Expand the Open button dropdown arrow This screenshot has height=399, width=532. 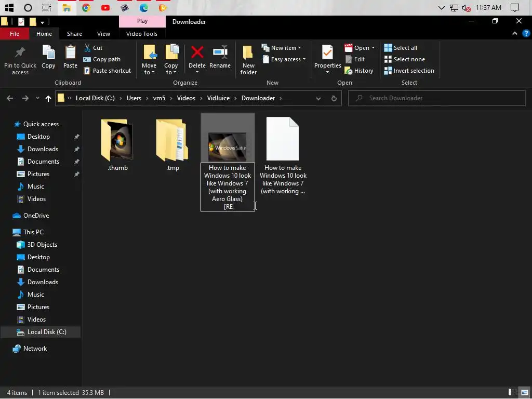point(373,48)
